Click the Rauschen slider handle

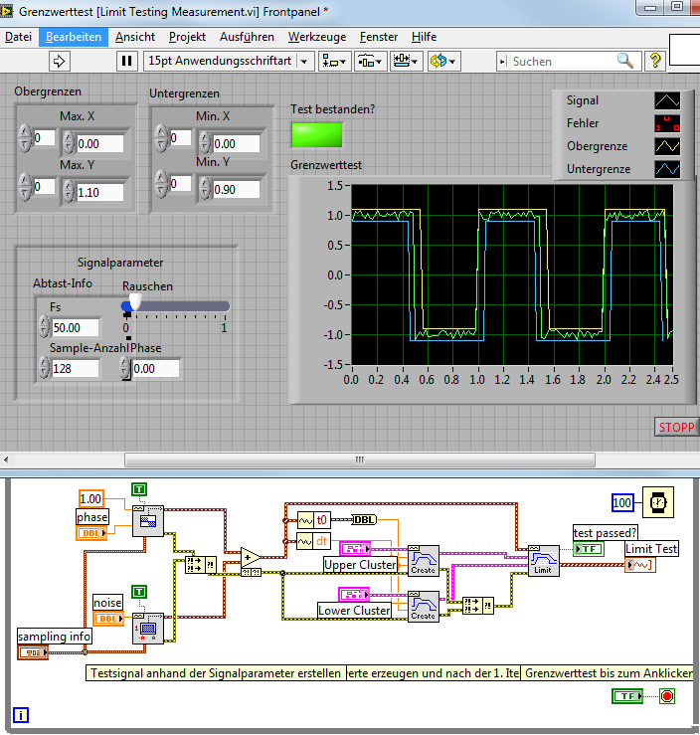tap(135, 301)
